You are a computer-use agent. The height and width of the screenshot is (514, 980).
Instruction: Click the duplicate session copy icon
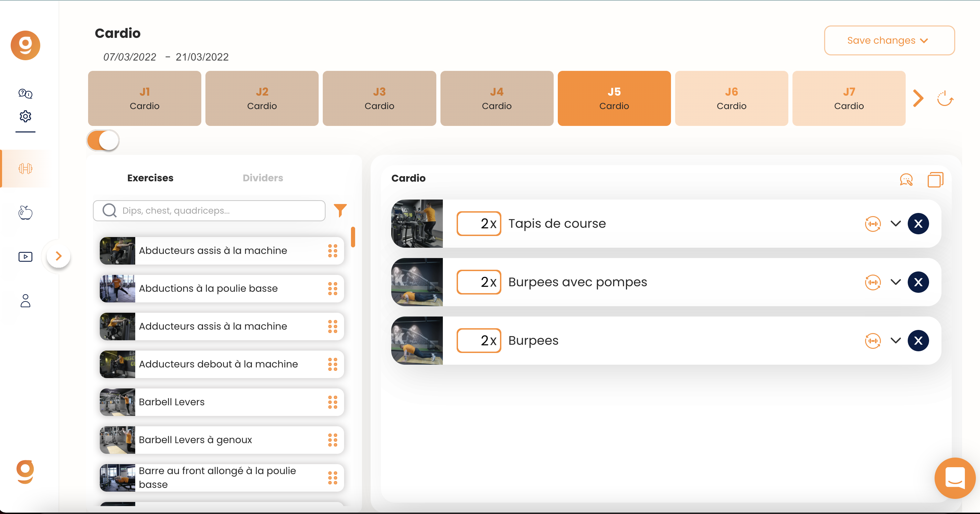coord(936,179)
